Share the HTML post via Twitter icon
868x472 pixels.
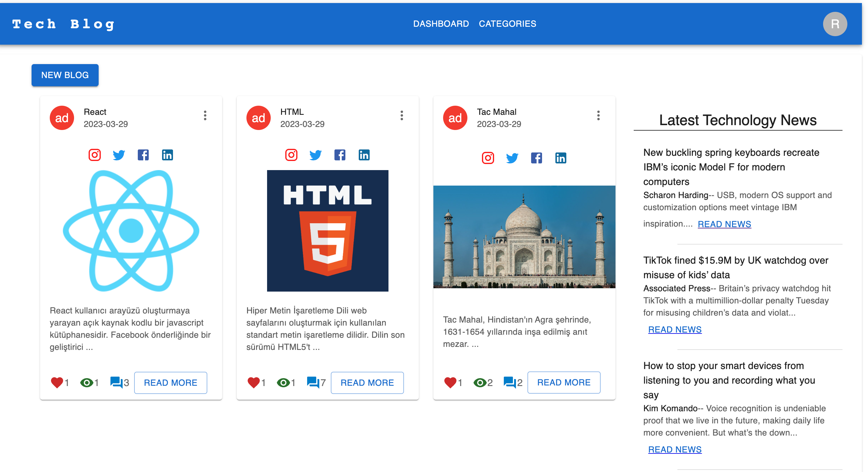coord(315,155)
